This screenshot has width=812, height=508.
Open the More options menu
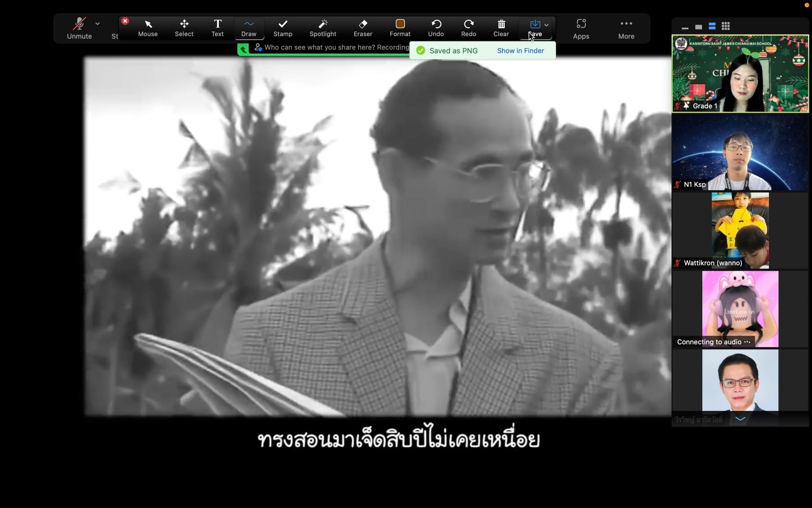click(x=626, y=29)
